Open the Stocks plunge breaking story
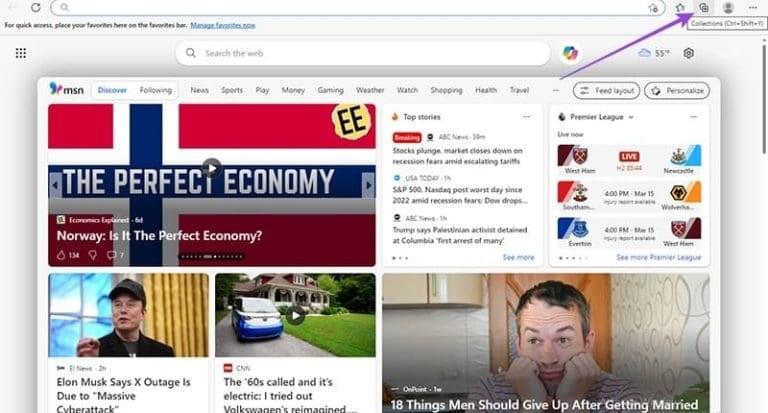This screenshot has width=768, height=413. click(x=457, y=156)
